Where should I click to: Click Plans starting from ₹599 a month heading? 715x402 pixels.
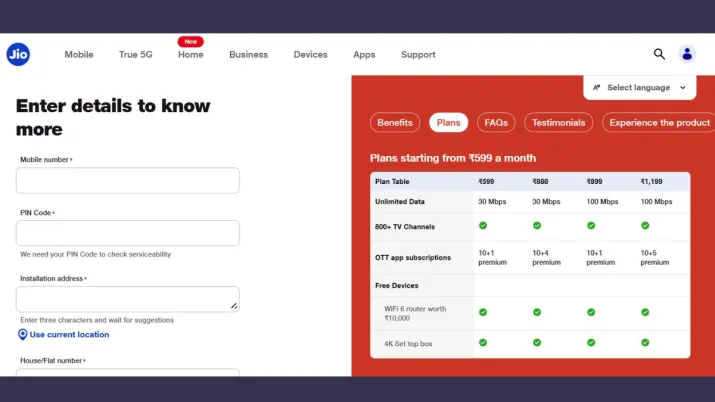453,158
